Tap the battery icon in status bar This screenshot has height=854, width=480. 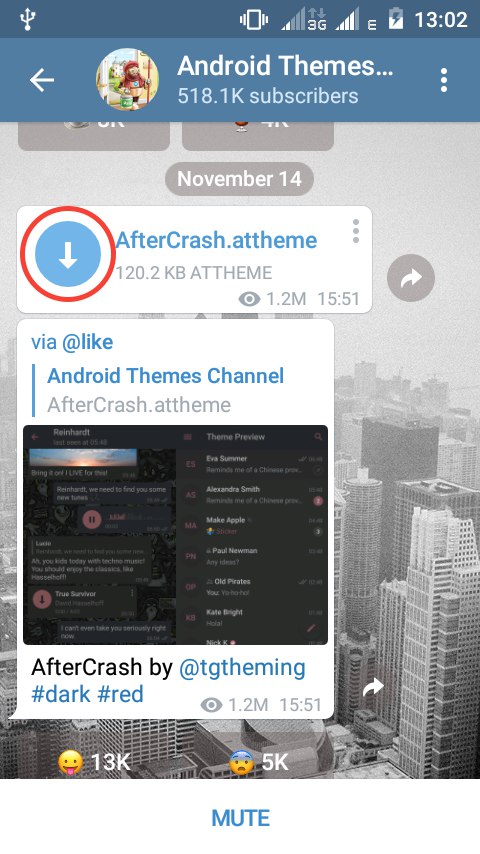[395, 20]
